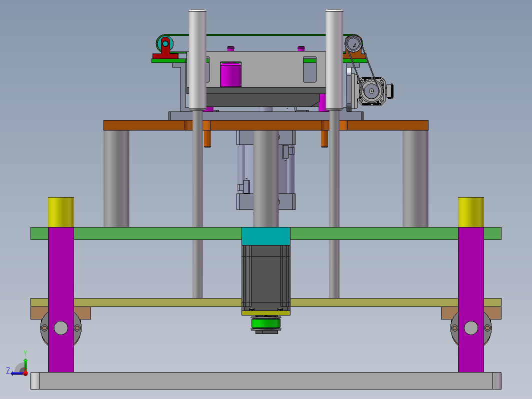
Task: Select the left yellow cylinder cap
Action: click(60, 212)
